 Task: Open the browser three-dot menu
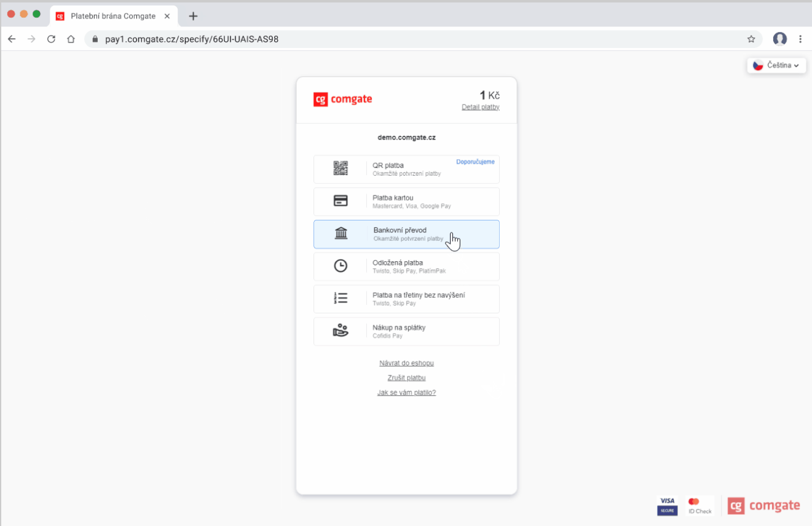click(800, 39)
